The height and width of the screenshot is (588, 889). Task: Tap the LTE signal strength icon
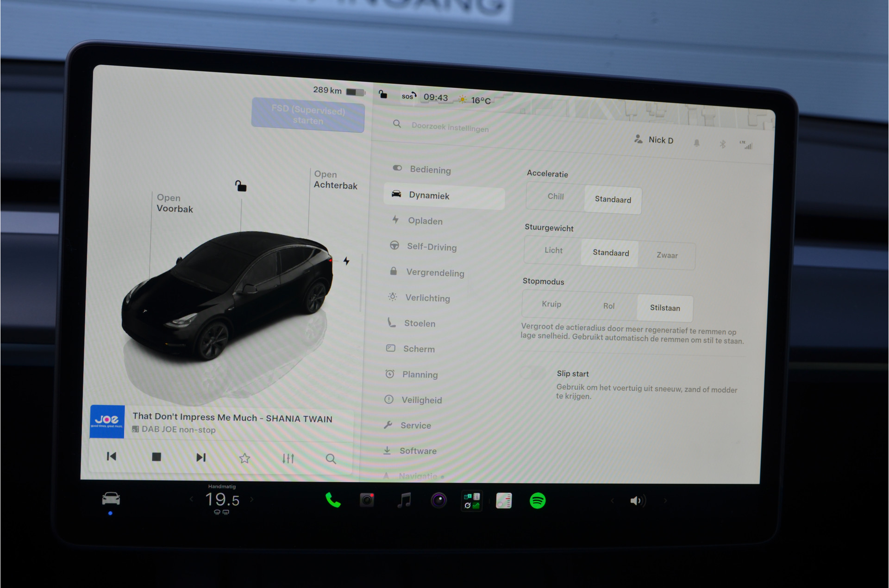[746, 145]
